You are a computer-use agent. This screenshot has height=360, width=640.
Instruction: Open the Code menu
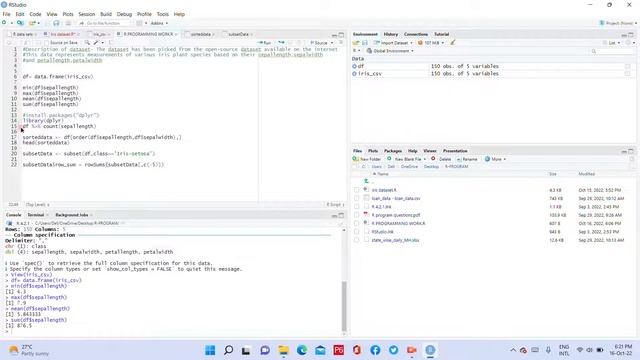point(35,14)
